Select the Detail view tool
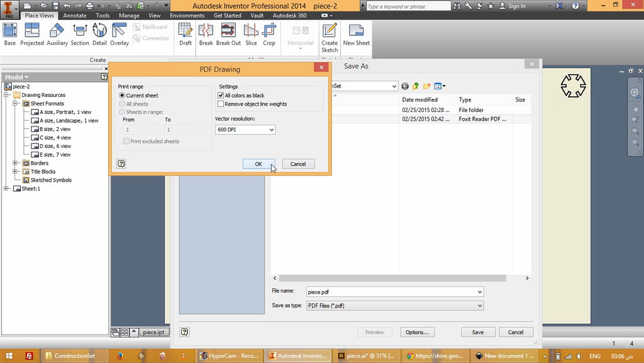 (x=99, y=35)
